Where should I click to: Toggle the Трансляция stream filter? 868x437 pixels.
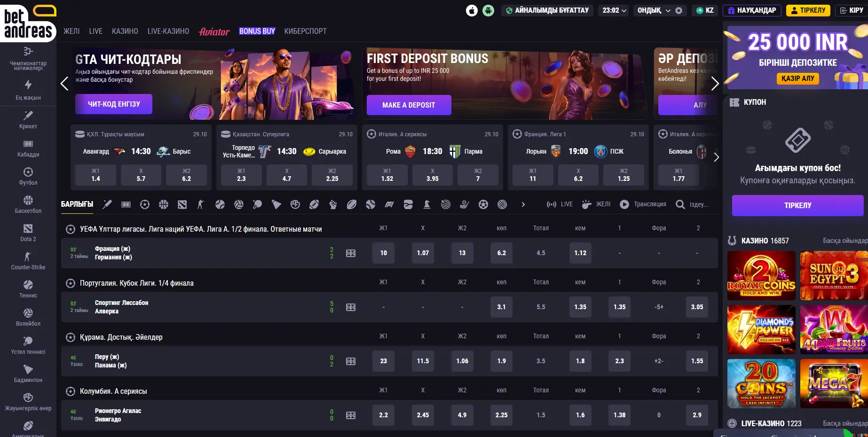(643, 204)
